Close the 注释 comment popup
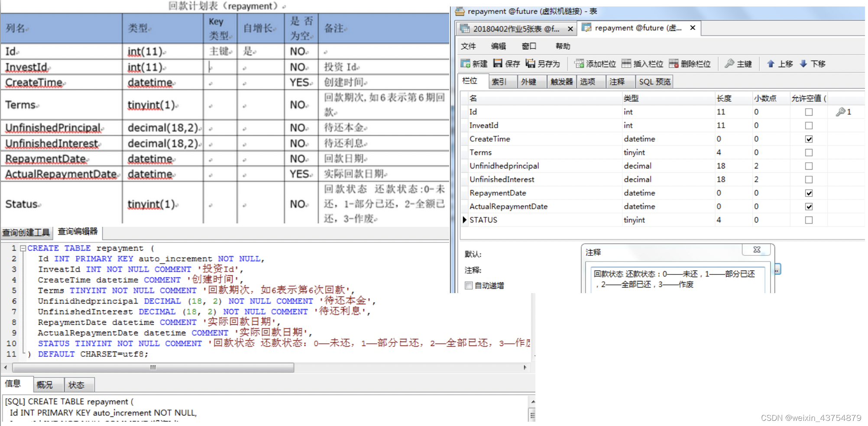 coord(757,250)
